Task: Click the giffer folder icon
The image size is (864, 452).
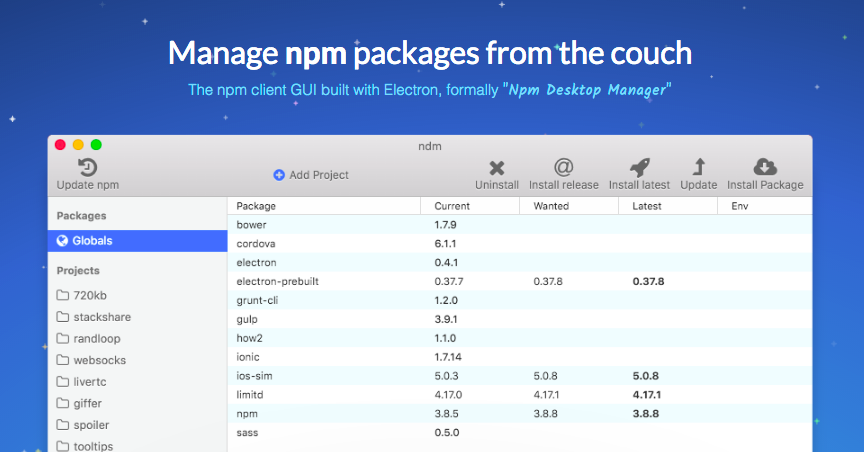Action: 63,403
